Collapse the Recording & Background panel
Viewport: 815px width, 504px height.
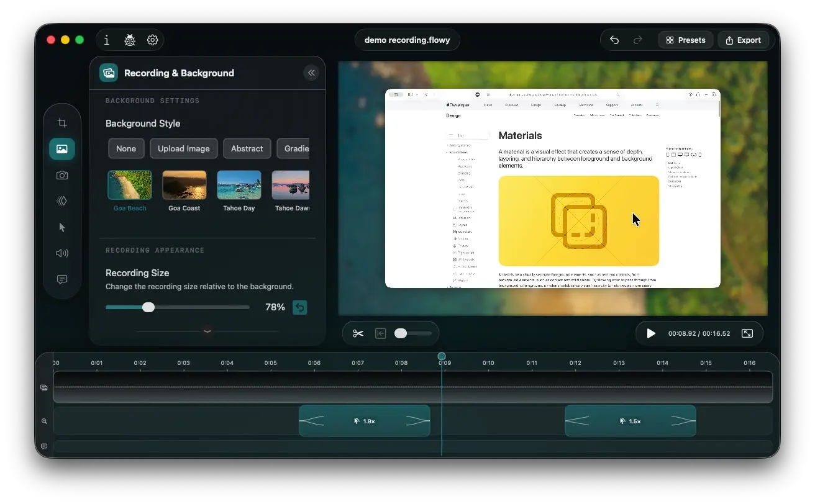pos(311,73)
